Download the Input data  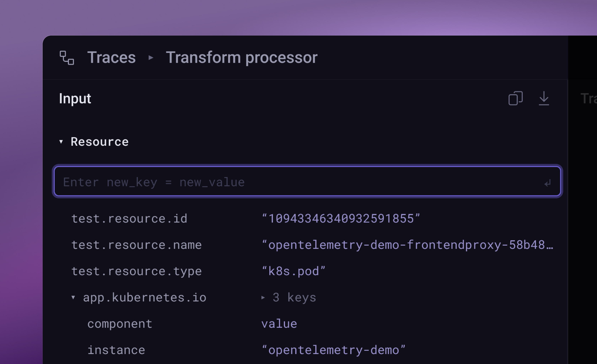(544, 98)
